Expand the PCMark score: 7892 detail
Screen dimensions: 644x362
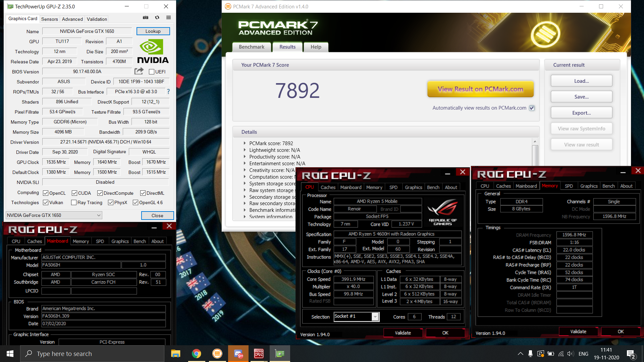245,143
